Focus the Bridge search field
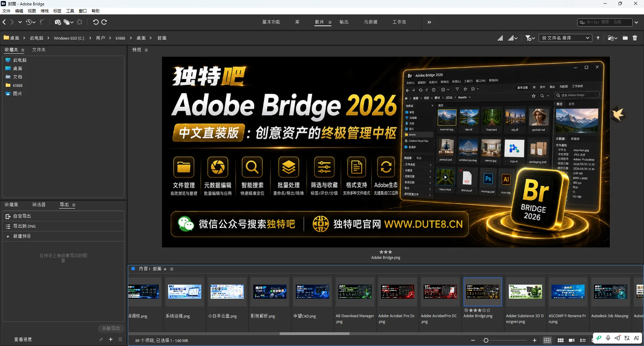This screenshot has height=346, width=644. [x=604, y=22]
